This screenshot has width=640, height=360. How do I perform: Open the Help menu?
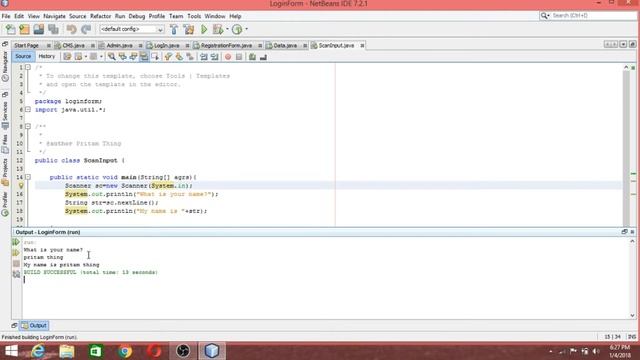pyautogui.click(x=235, y=16)
